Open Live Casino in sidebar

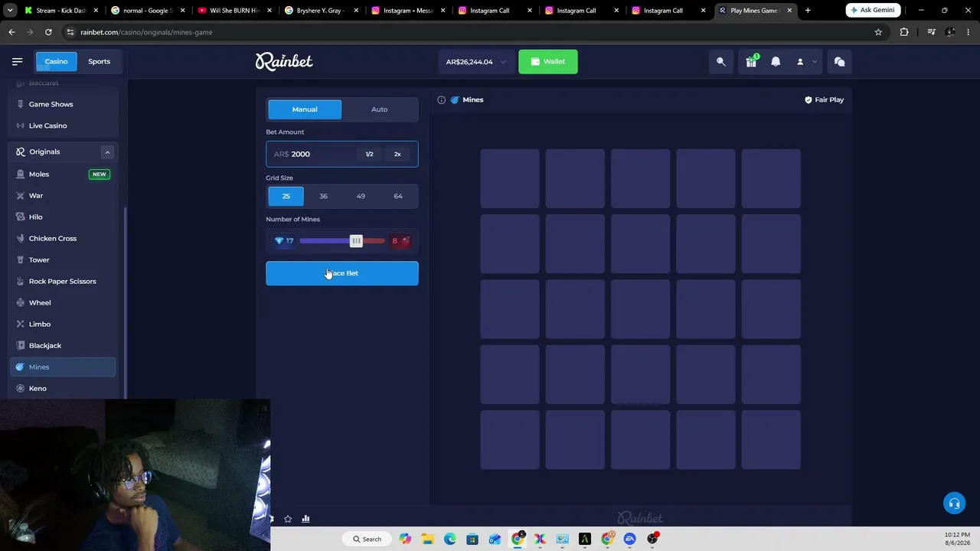tap(64, 126)
